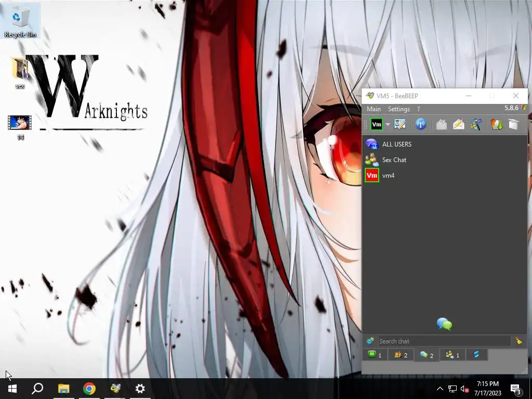
Task: Minimize the BeeBEEP window
Action: click(x=469, y=96)
